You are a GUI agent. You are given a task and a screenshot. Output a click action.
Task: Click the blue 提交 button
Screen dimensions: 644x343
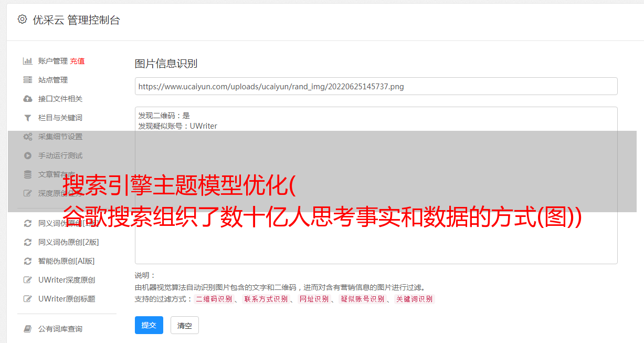pyautogui.click(x=149, y=325)
